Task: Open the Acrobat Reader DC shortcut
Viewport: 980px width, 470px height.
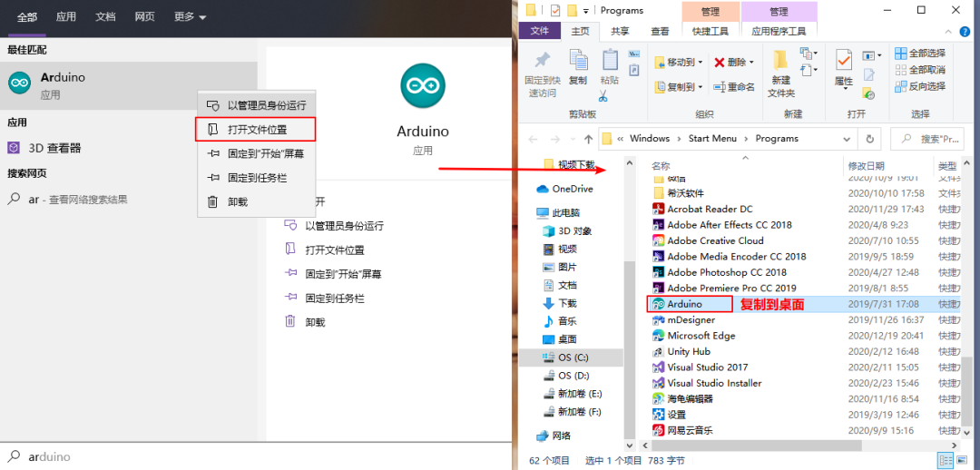Action: [710, 209]
